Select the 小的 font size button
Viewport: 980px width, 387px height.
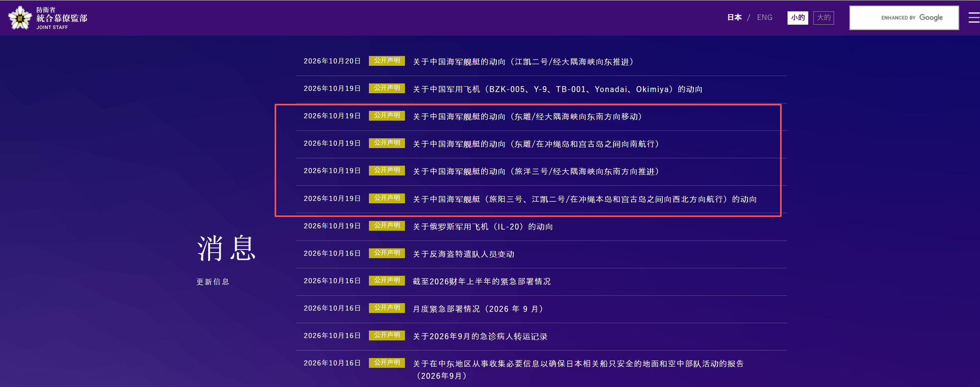point(798,18)
